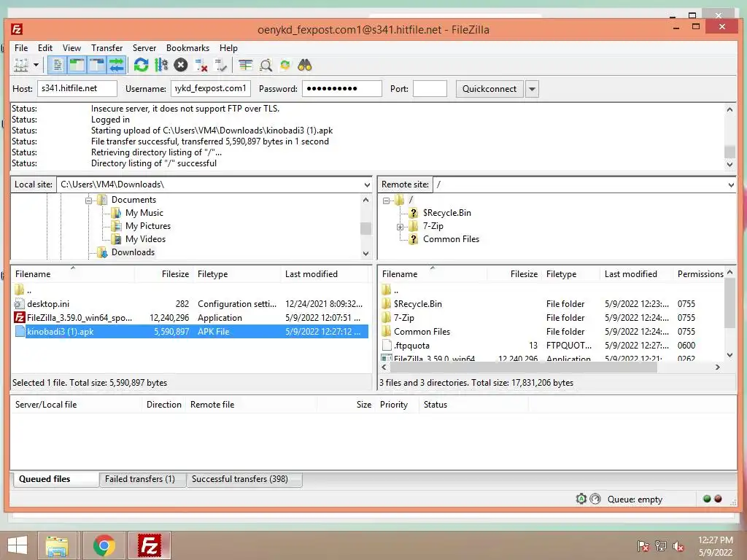This screenshot has width=747, height=560.
Task: Toggle local directory tree display
Action: click(77, 65)
